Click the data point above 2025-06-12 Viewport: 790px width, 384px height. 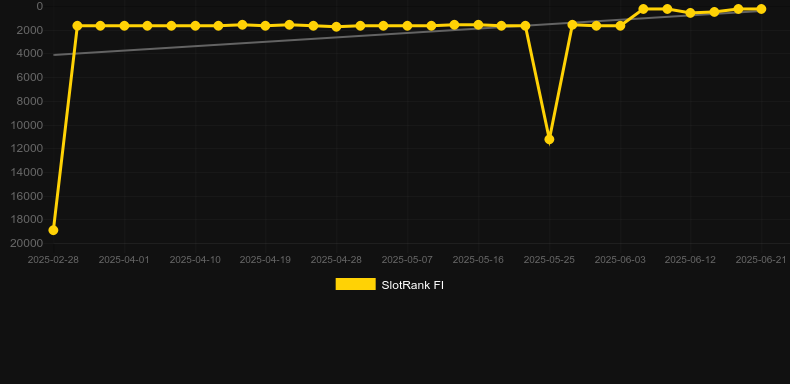coord(690,13)
